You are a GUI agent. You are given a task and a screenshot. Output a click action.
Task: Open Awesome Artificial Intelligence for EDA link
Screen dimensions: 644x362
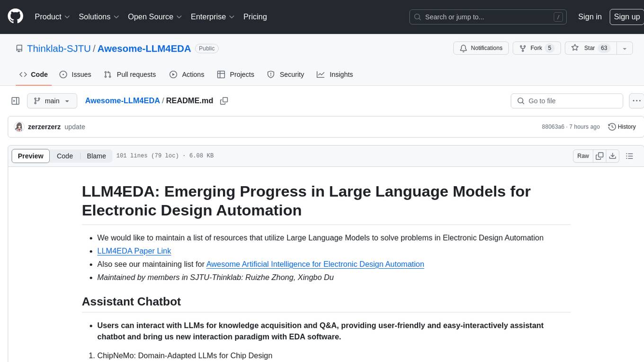pyautogui.click(x=315, y=264)
